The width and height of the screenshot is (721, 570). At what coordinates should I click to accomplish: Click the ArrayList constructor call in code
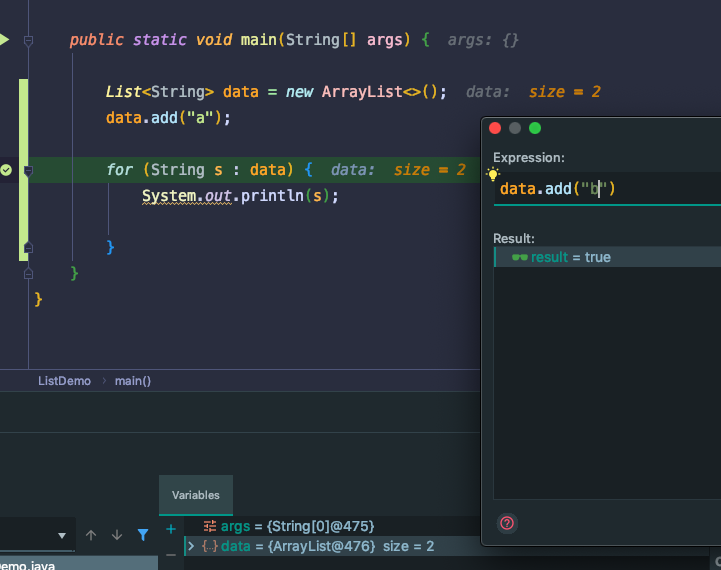[x=383, y=92]
